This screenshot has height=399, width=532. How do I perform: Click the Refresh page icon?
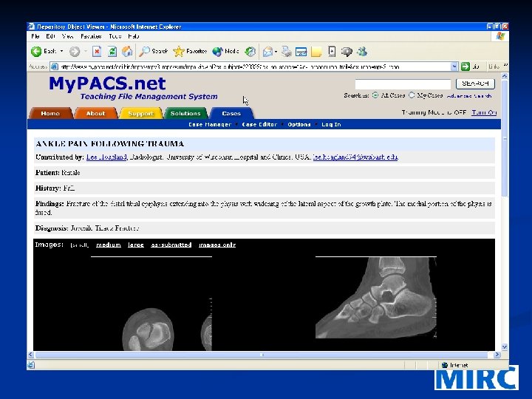(112, 52)
